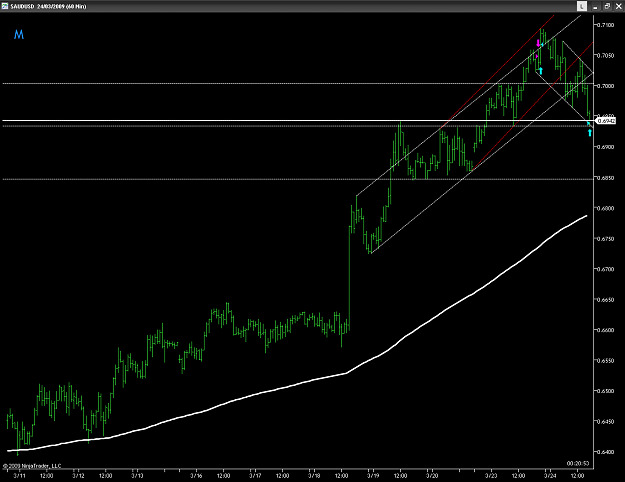Click the 0.6900 price axis label

tap(606, 147)
